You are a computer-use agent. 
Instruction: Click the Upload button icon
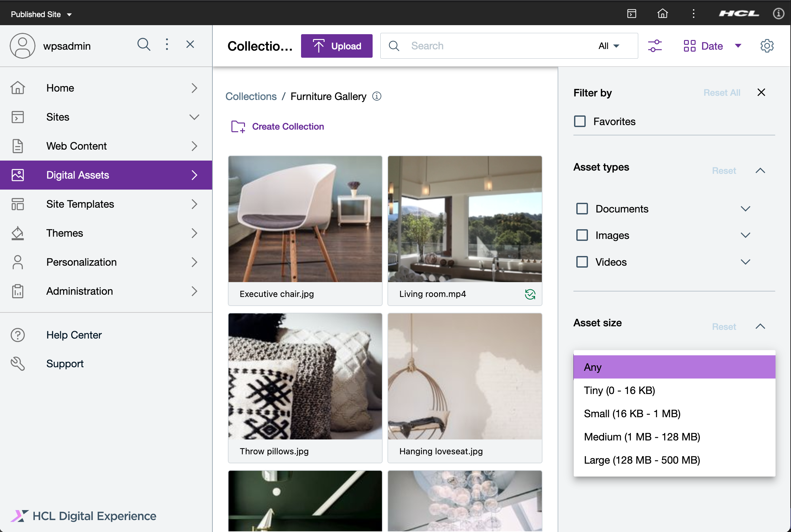point(318,46)
